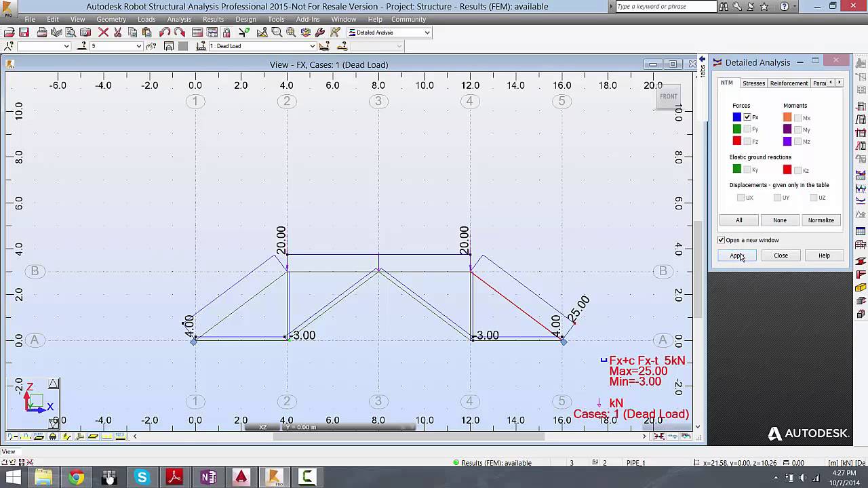The height and width of the screenshot is (488, 868).
Task: Open File Explorer from taskbar
Action: (43, 477)
